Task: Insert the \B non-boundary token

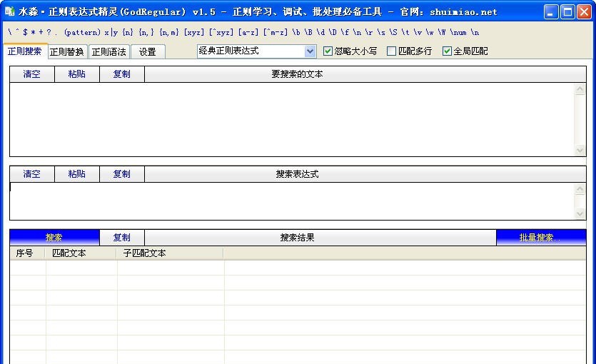Action: tap(308, 32)
